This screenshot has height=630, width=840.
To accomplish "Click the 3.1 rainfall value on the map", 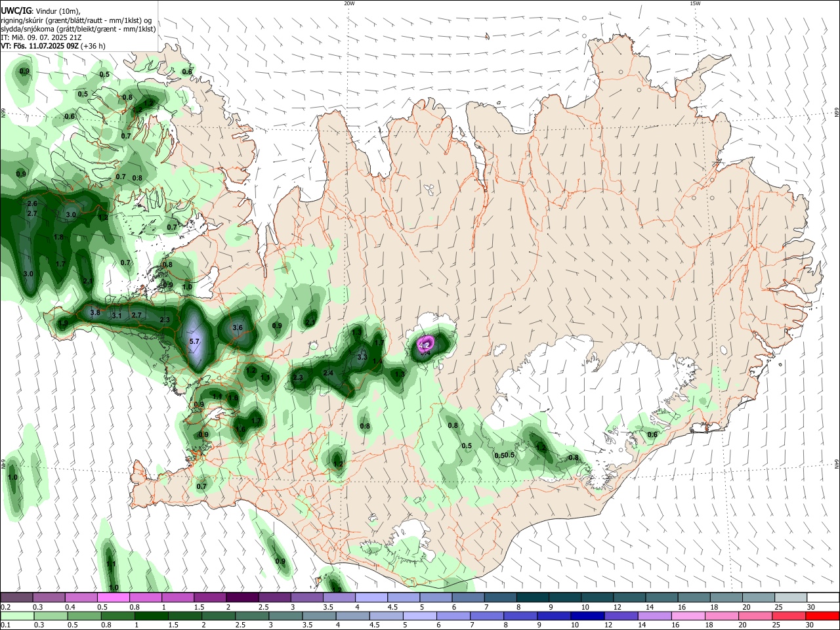I will pyautogui.click(x=117, y=316).
